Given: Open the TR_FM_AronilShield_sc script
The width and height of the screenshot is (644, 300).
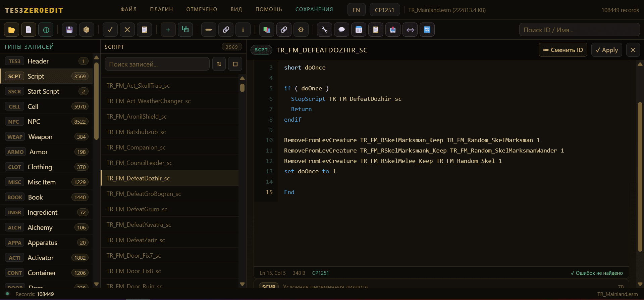Looking at the screenshot, I should pos(170,117).
